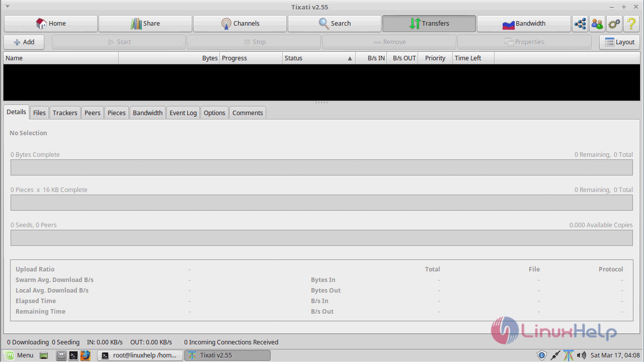Open Help with the yellow question mark
Screen dimensions: 644x362
tap(631, 24)
